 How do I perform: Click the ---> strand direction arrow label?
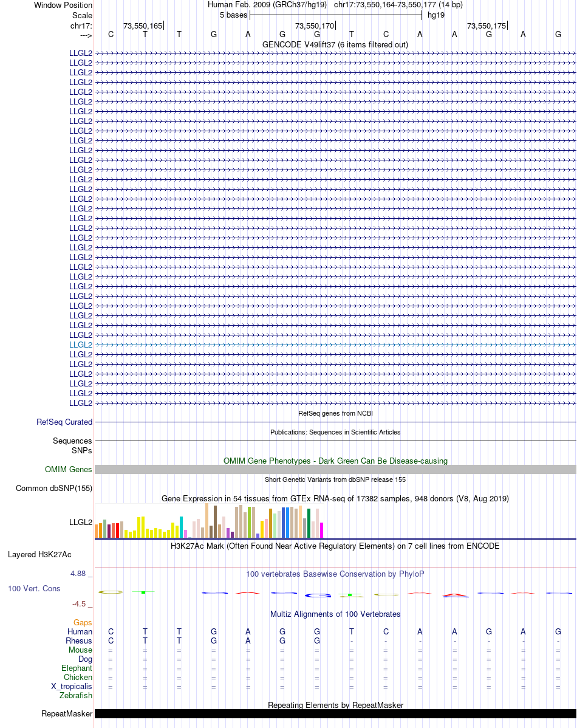point(86,35)
